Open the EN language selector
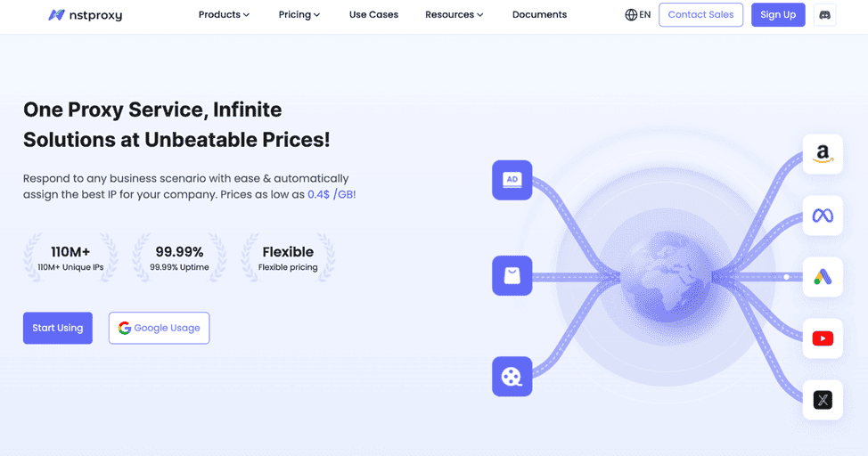 click(638, 15)
